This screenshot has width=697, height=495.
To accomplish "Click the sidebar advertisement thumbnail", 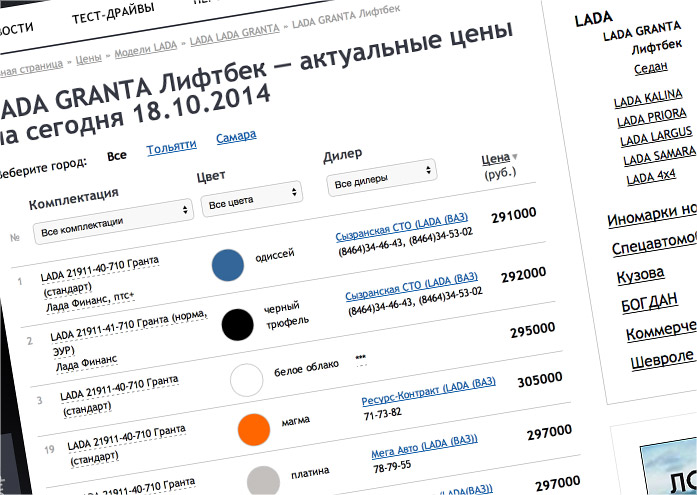I will coord(668,468).
